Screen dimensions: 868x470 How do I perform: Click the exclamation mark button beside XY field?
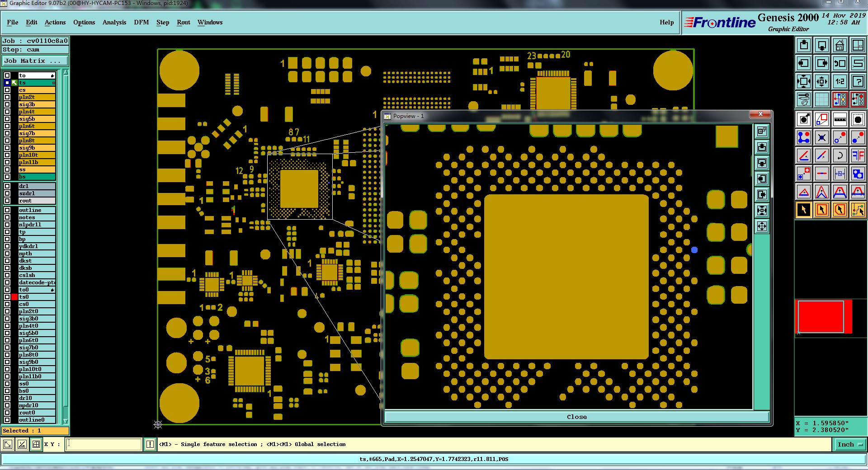(x=150, y=444)
